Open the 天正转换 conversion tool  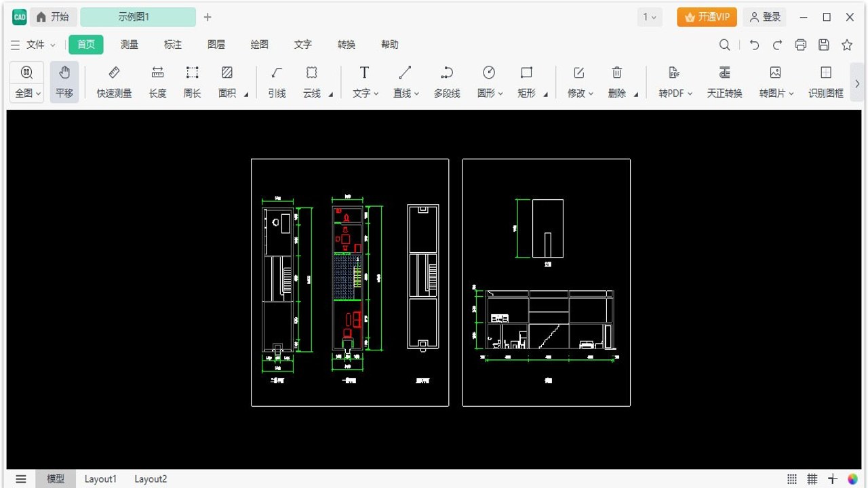pos(724,82)
